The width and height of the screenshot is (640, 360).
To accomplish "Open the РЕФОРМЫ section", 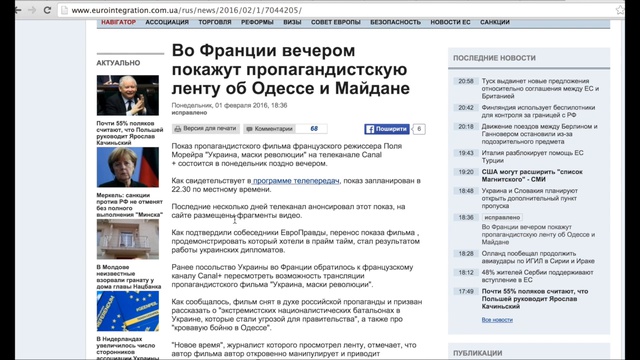I will click(257, 22).
